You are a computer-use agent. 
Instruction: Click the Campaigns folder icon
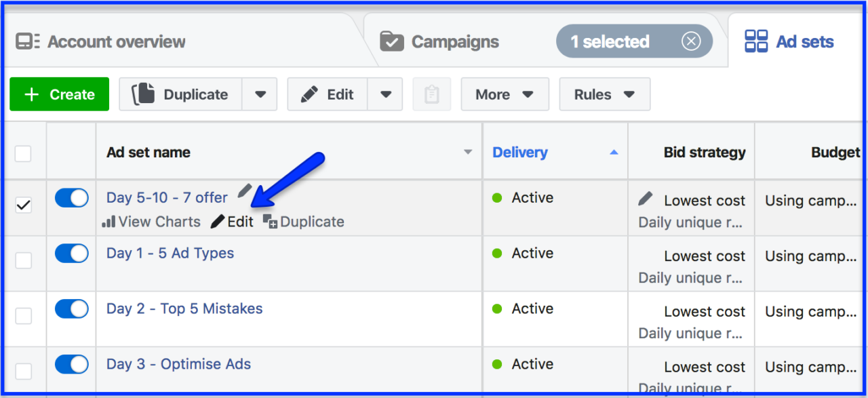click(392, 41)
